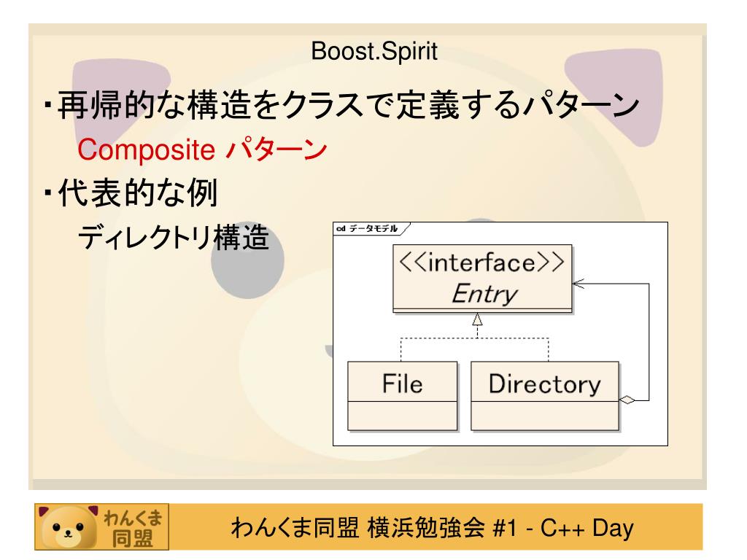
Task: Click the bullet line '再帰的な構造をクラスで定義するパターン'
Action: tap(348, 105)
